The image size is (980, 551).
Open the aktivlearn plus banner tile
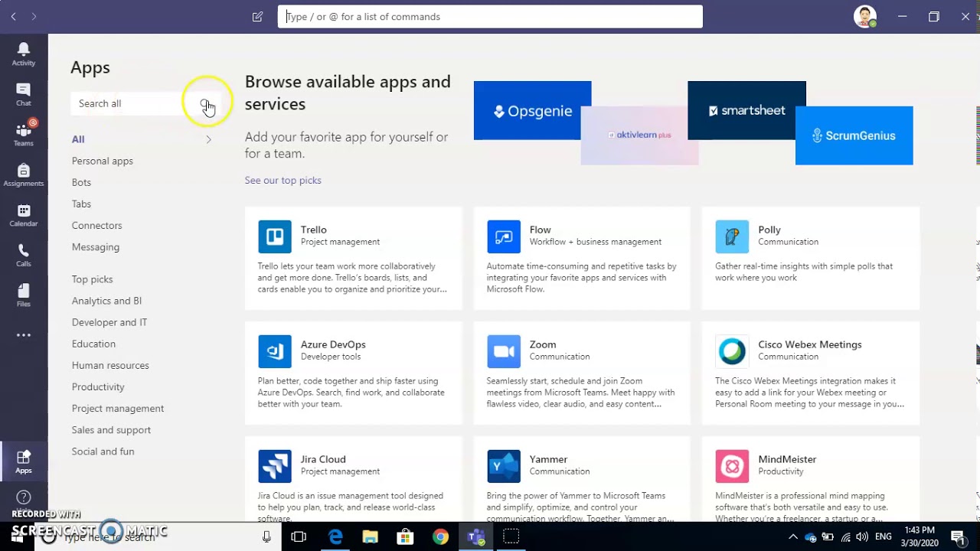(639, 135)
